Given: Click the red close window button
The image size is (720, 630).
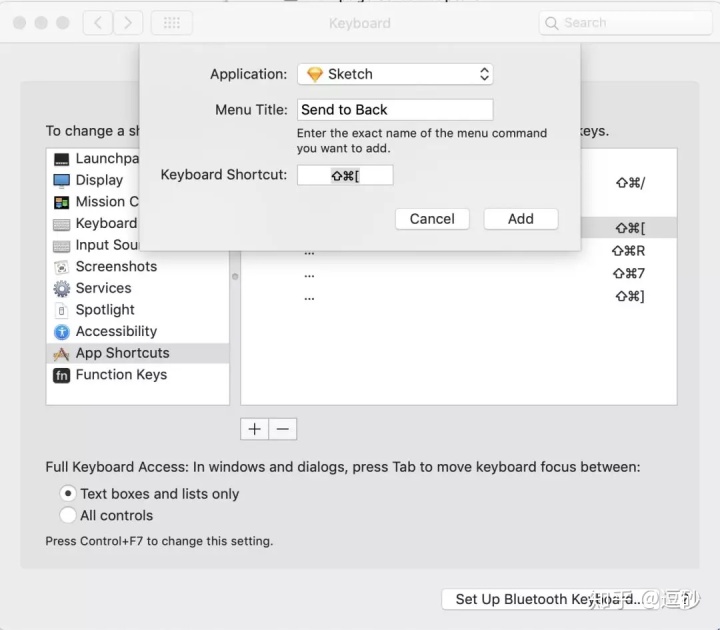Looking at the screenshot, I should (19, 22).
